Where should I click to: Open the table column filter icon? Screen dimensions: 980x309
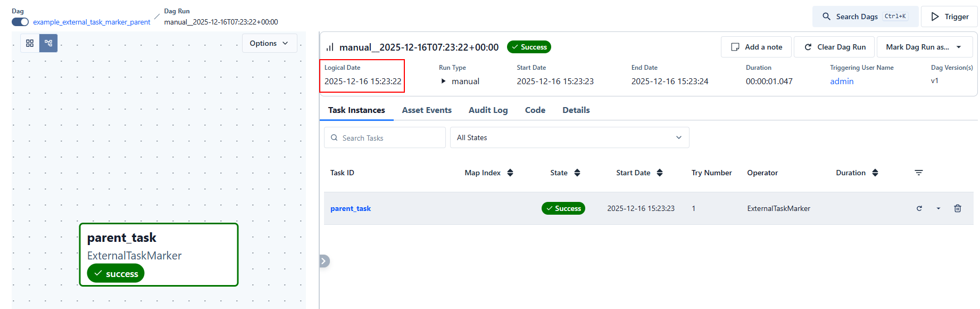(x=919, y=173)
